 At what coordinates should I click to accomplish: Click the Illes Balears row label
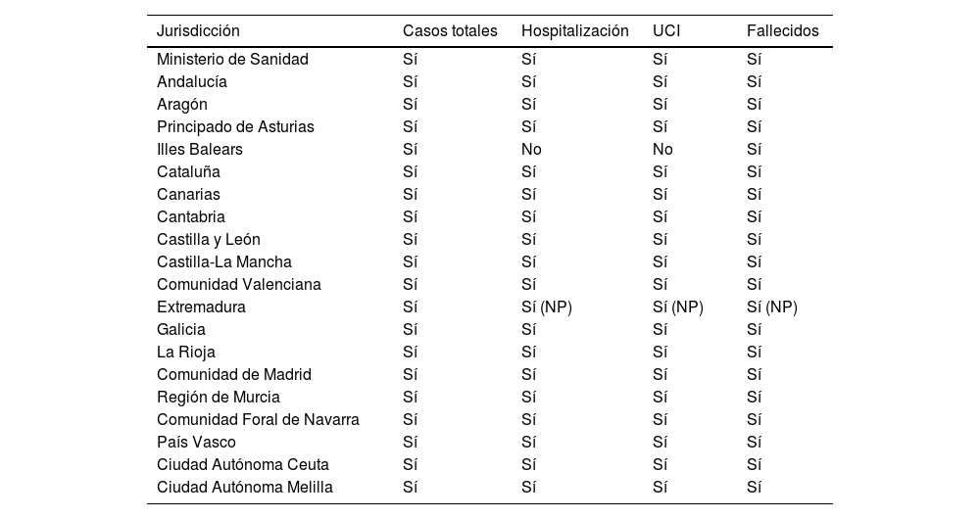click(x=200, y=150)
